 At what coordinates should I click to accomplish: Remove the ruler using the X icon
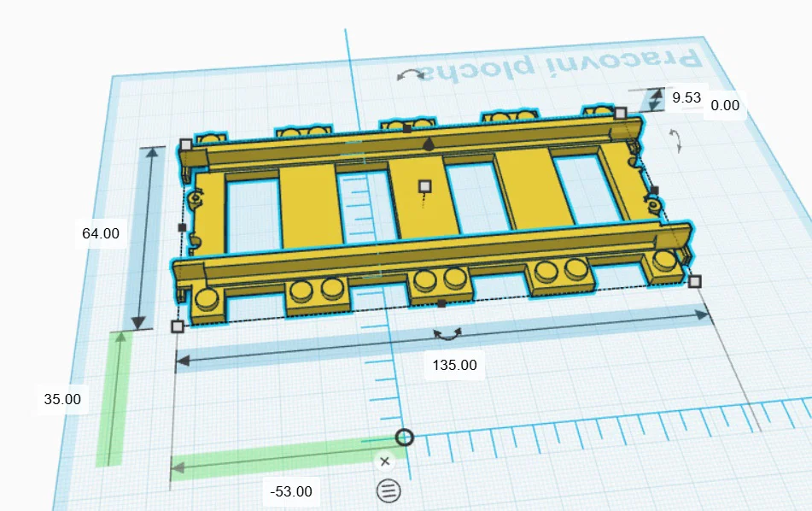tap(385, 461)
